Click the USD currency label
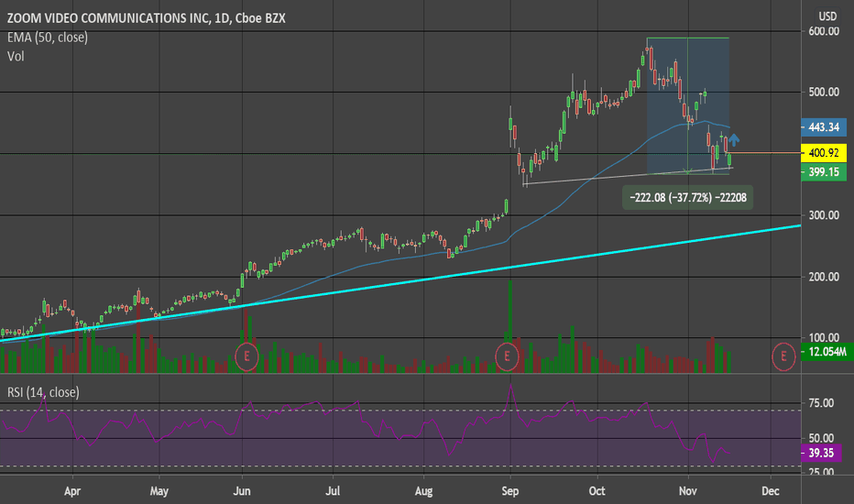This screenshot has height=504, width=854. (827, 16)
